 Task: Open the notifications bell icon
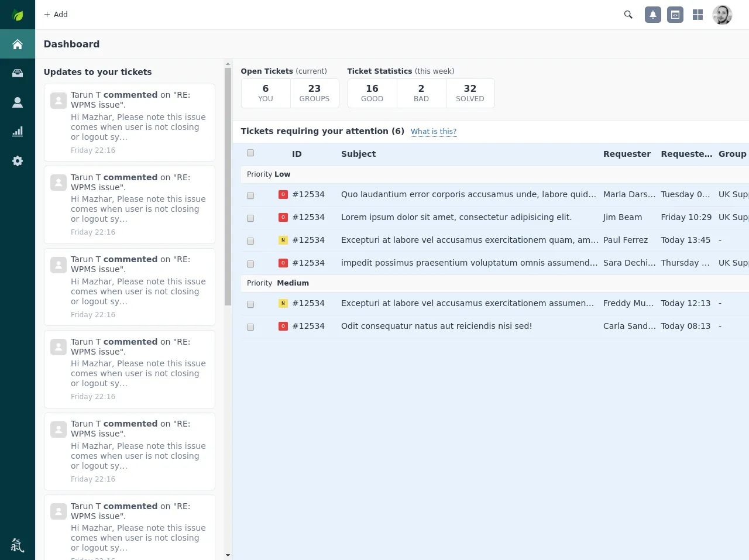click(653, 15)
